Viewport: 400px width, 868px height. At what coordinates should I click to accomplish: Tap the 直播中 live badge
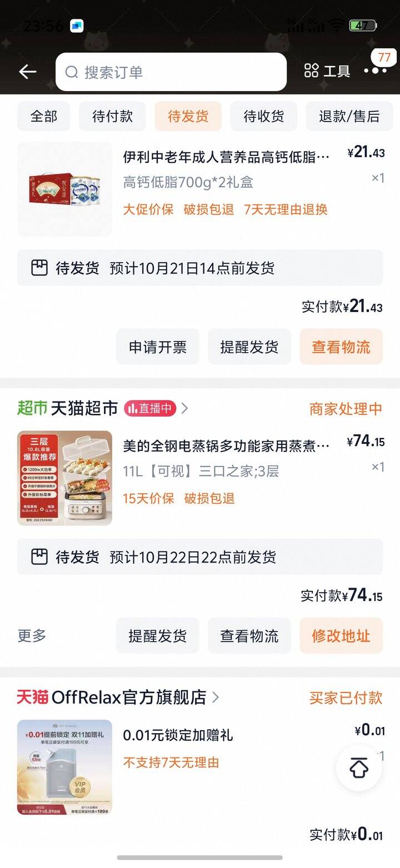click(x=150, y=409)
